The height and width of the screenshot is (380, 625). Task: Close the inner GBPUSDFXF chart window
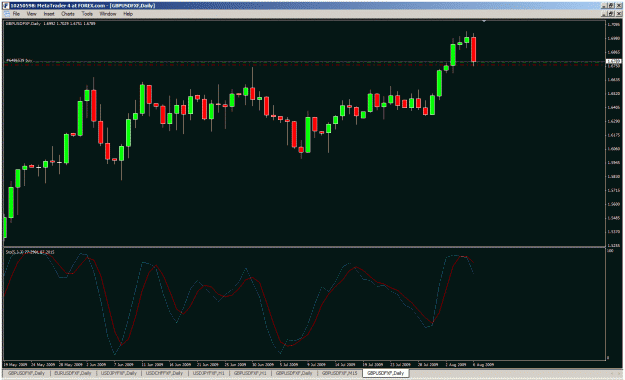(618, 14)
